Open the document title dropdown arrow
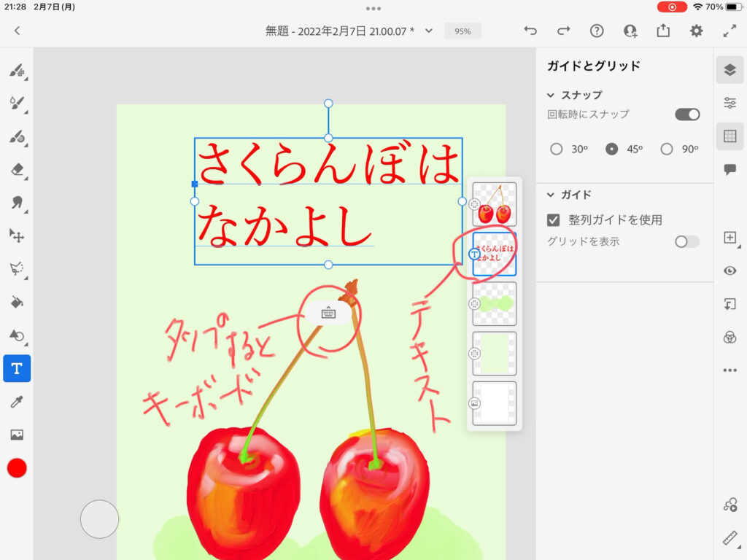Image resolution: width=747 pixels, height=560 pixels. [429, 31]
